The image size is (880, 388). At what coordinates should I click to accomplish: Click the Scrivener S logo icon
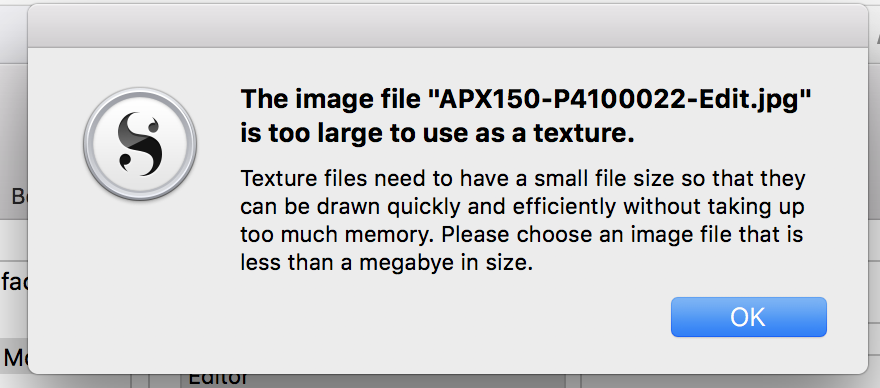[x=140, y=144]
